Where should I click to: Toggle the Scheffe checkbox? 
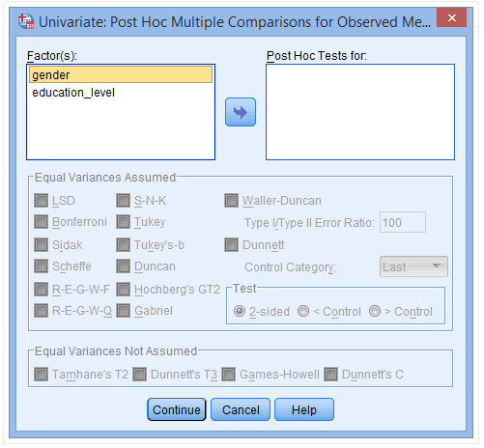click(41, 266)
